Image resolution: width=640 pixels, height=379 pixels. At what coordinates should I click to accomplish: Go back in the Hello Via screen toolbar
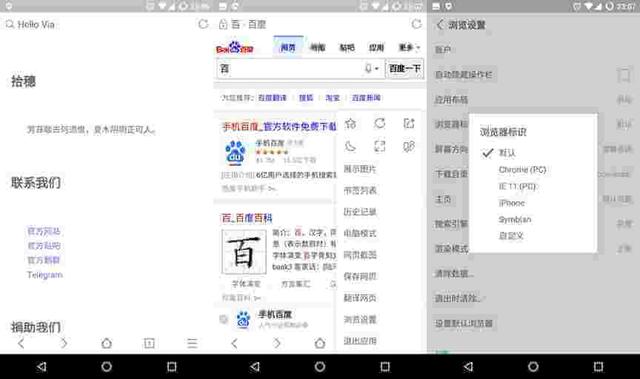(21, 344)
